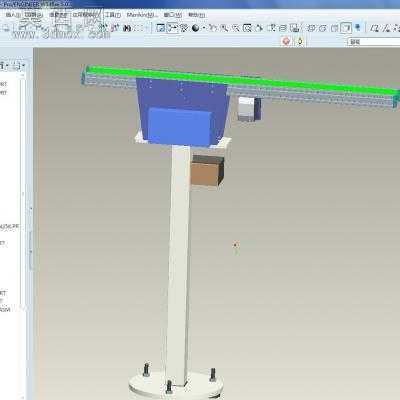Screen dimensions: 400x400
Task: Open the Manikin menu
Action: pyautogui.click(x=141, y=15)
